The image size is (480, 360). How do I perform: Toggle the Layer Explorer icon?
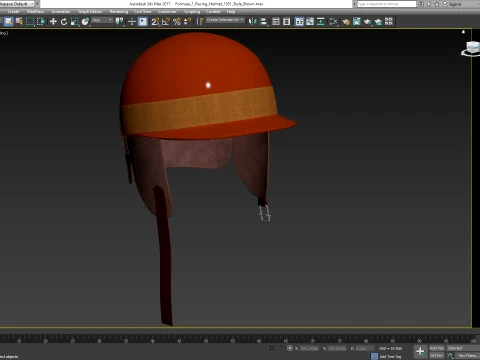(x=286, y=22)
